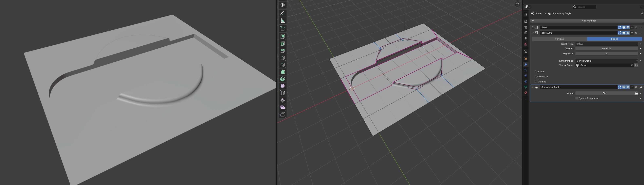Select the Poly Build tool
The height and width of the screenshot is (185, 644).
pos(282,72)
